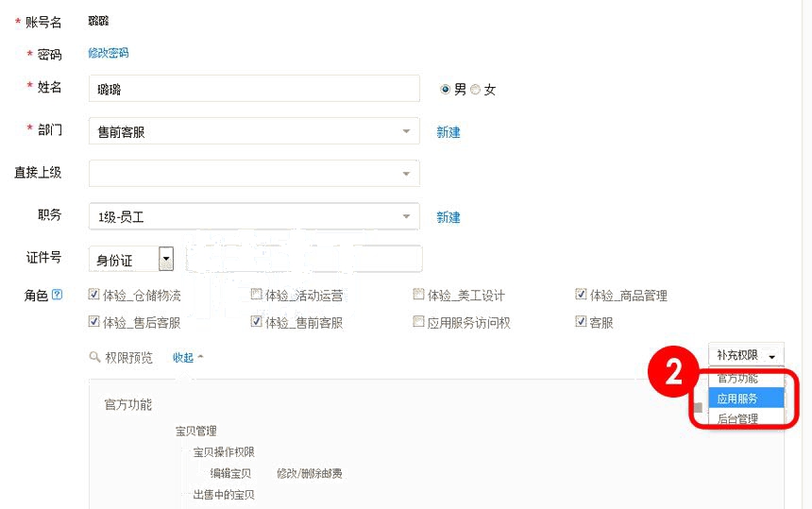
Task: Click the ID number input field
Action: coord(303,259)
